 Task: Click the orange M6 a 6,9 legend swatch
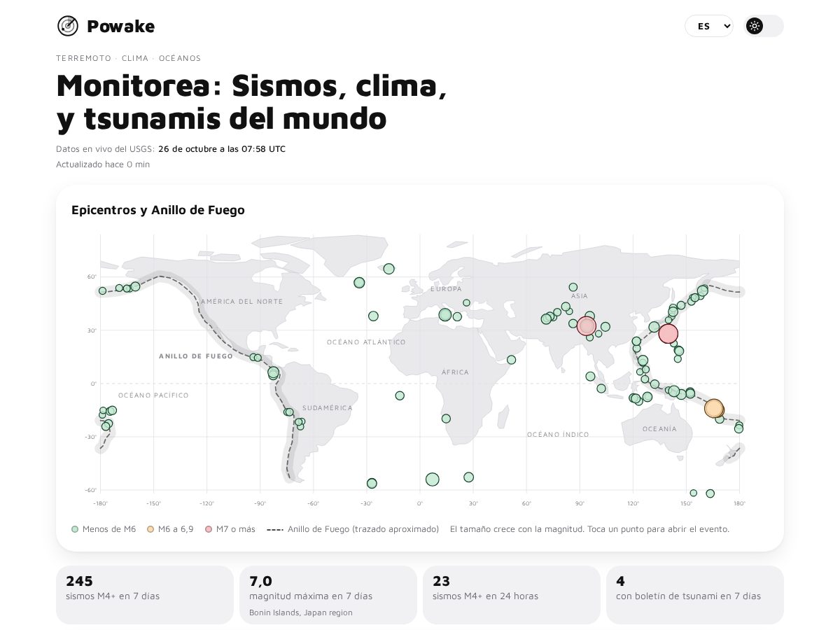coord(150,529)
